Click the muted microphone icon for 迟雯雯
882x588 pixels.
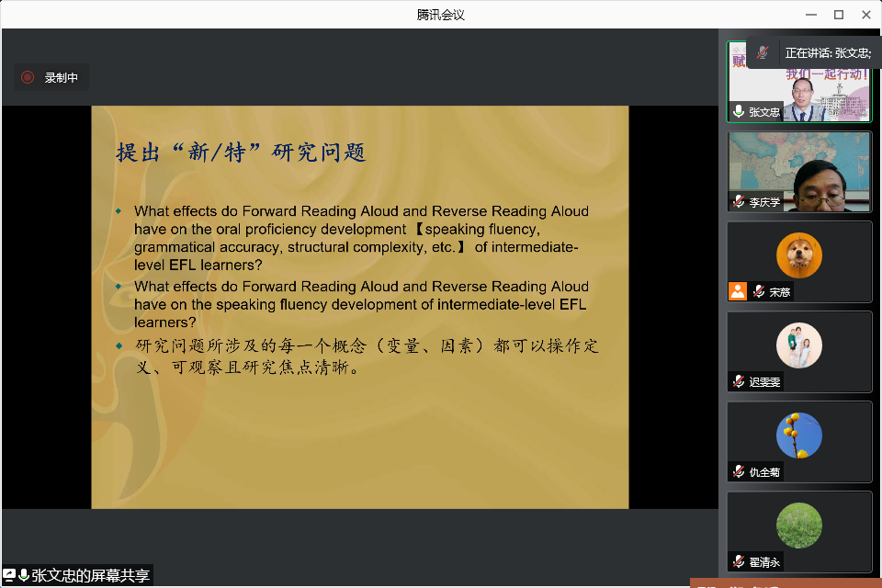[739, 381]
